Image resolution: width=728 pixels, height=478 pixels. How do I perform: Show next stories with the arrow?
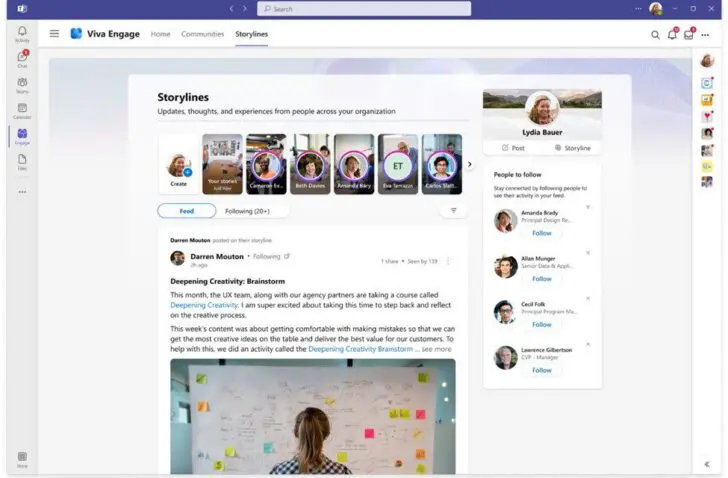[469, 164]
